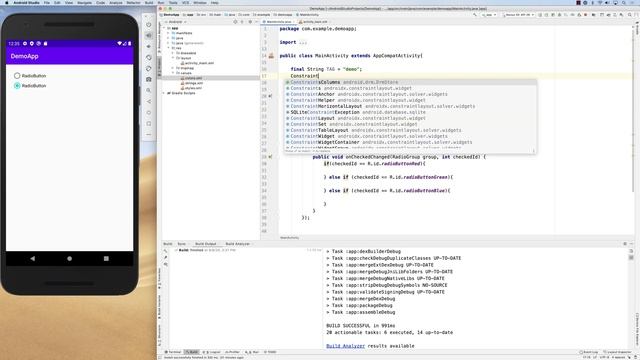Take an emulator screenshot with camera icon
The width and height of the screenshot is (640, 360).
point(149,79)
